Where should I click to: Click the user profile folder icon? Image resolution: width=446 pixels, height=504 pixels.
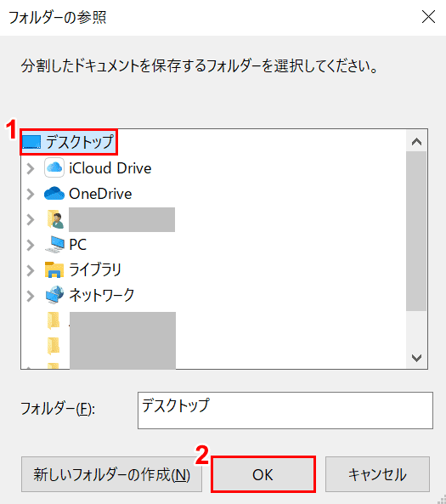(55, 219)
